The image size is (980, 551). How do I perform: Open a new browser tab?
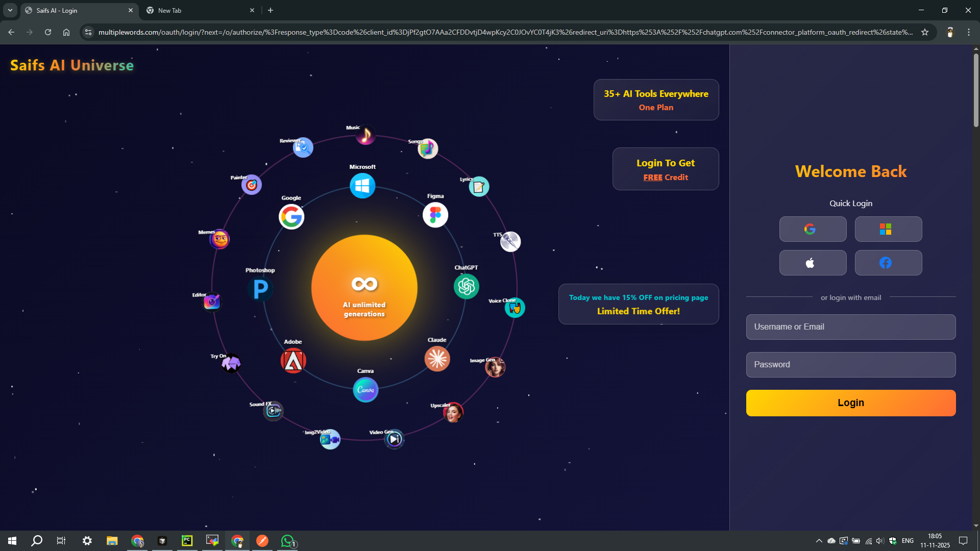271,10
